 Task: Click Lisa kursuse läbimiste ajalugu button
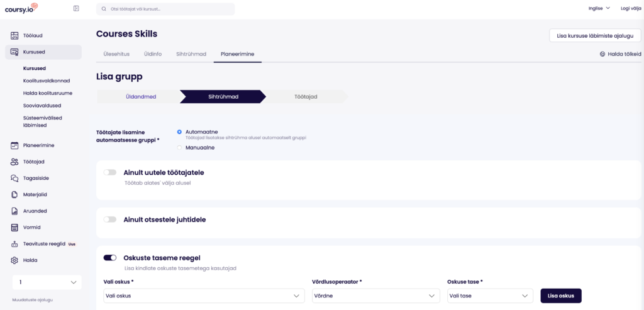pyautogui.click(x=595, y=36)
